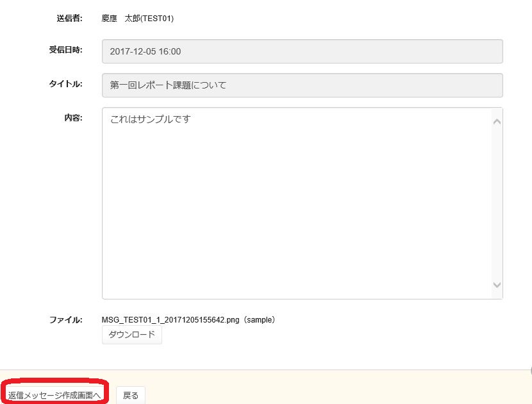
Task: Click the date value 2017-12-05 16:00
Action: pyautogui.click(x=145, y=51)
